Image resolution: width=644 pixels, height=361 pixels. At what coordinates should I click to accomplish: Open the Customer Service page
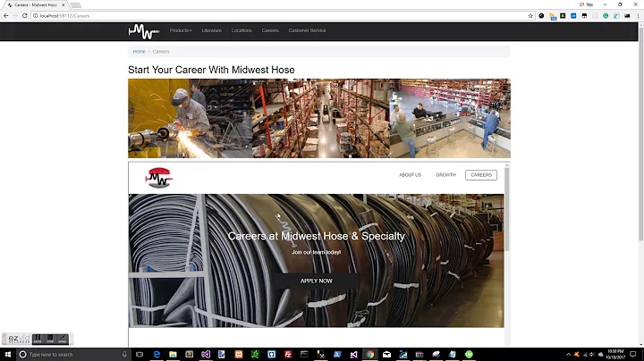pos(307,30)
